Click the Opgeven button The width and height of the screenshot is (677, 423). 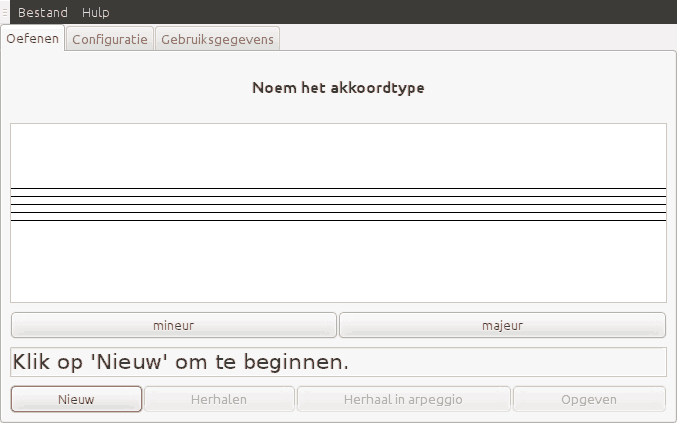pos(589,399)
